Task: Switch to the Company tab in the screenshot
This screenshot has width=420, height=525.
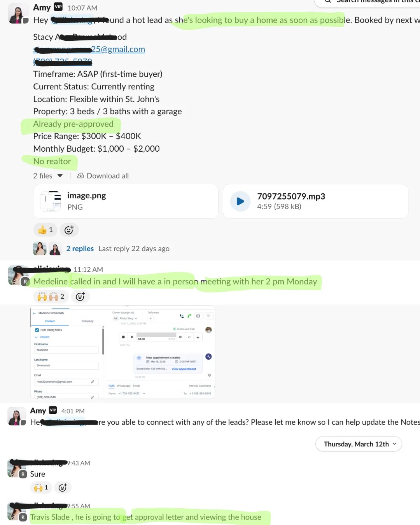Action: tap(87, 321)
